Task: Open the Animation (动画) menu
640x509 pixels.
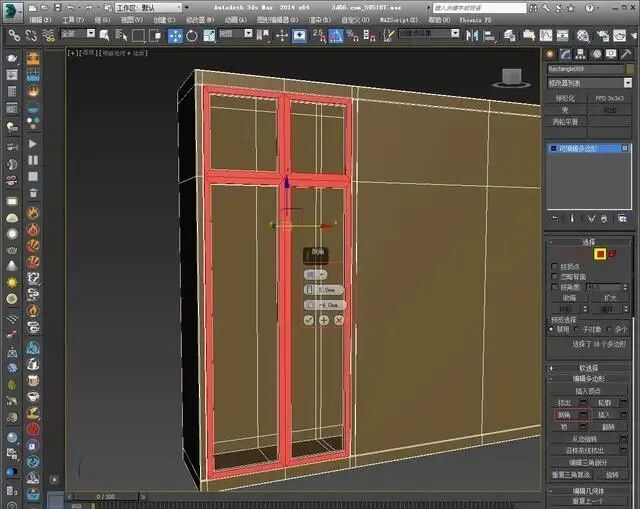Action: (236, 20)
